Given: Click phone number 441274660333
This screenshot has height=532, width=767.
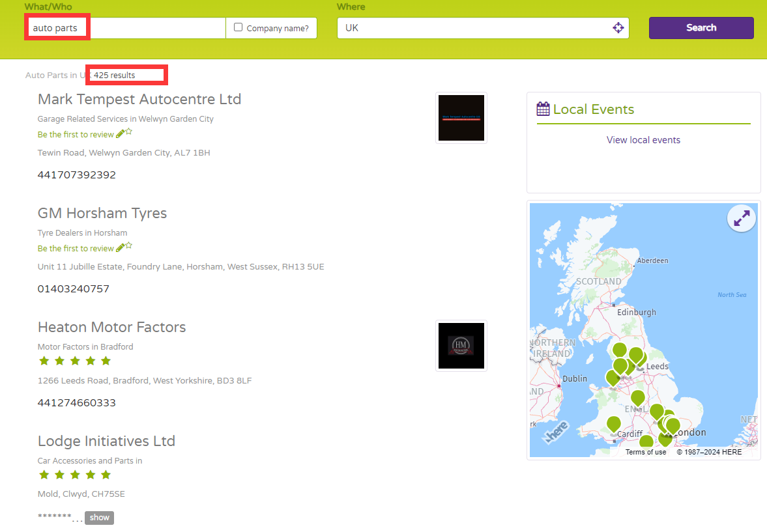Looking at the screenshot, I should tap(77, 403).
